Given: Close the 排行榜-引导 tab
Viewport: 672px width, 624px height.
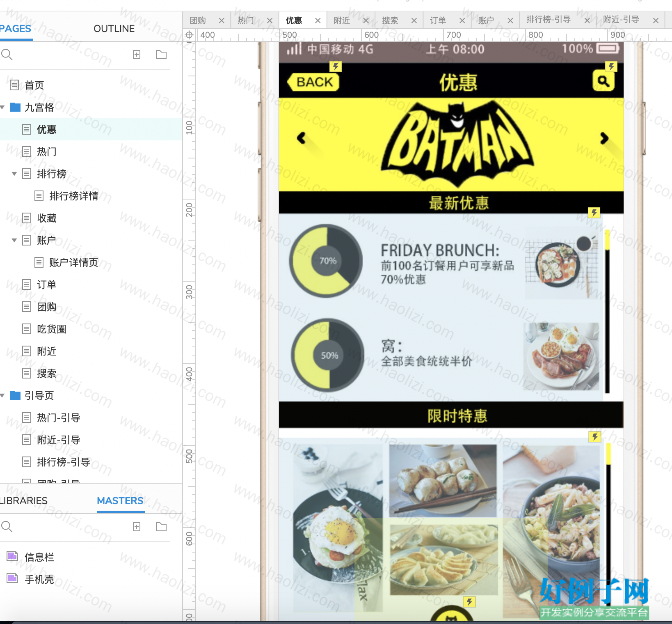Looking at the screenshot, I should point(587,21).
